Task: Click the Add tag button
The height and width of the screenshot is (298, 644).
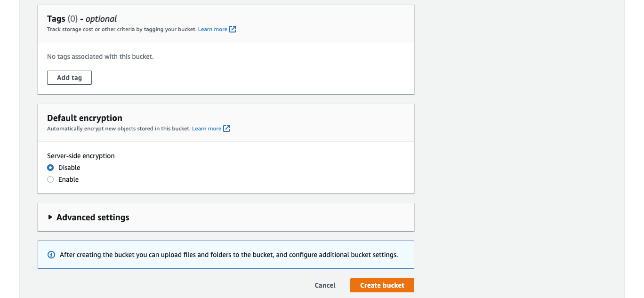Action: tap(69, 77)
